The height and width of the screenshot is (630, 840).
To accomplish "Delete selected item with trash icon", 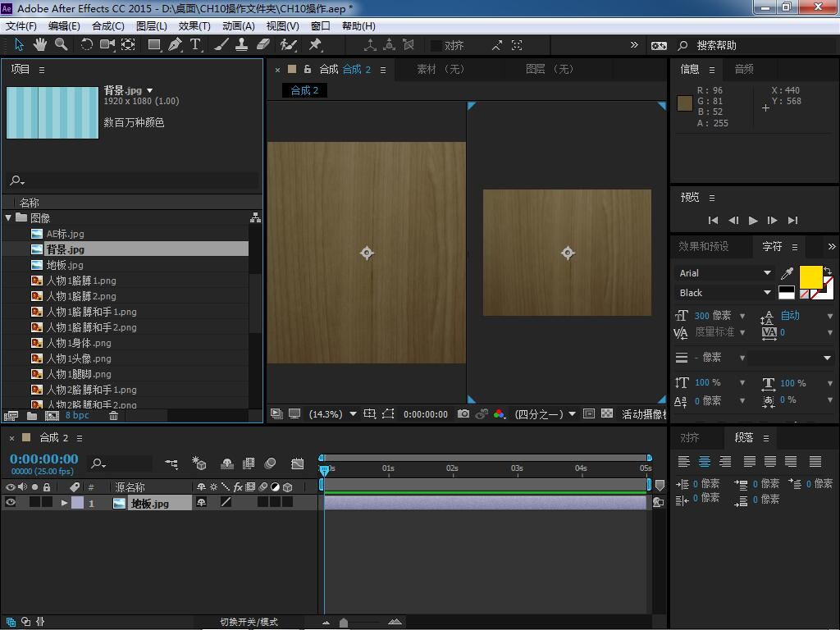I will 114,416.
